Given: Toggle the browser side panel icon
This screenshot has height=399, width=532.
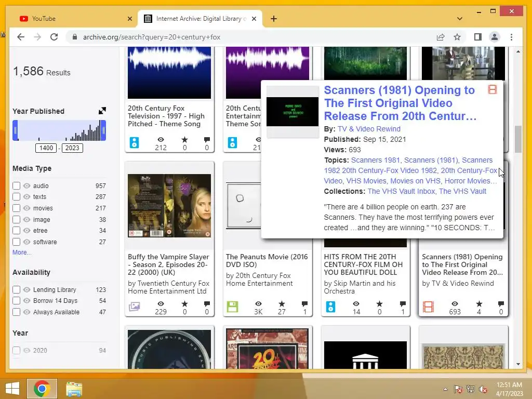Looking at the screenshot, I should 478,37.
